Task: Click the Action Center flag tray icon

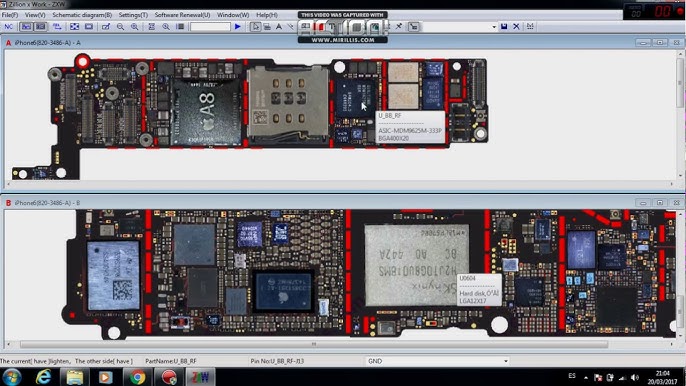Action: (598, 377)
